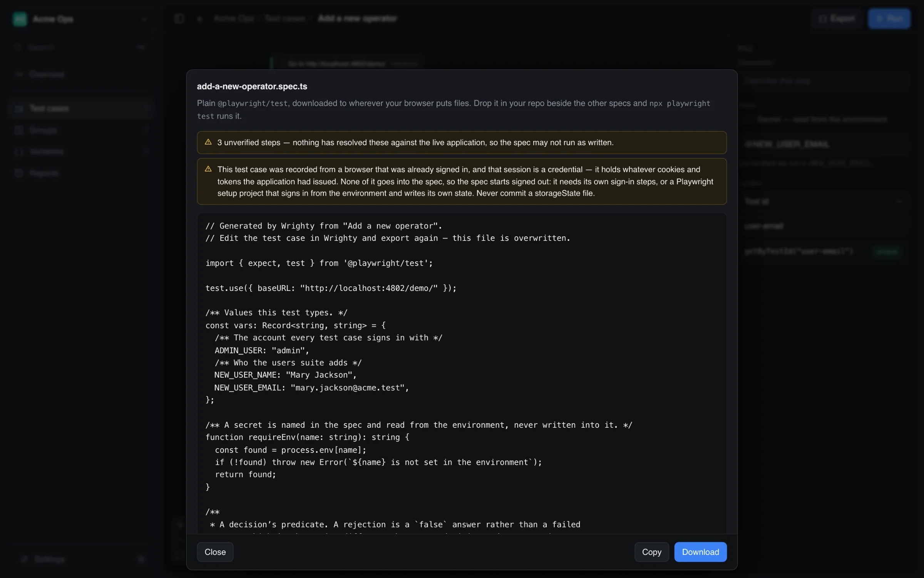Click the 'npx playwright' inline code snippet

[x=680, y=104]
